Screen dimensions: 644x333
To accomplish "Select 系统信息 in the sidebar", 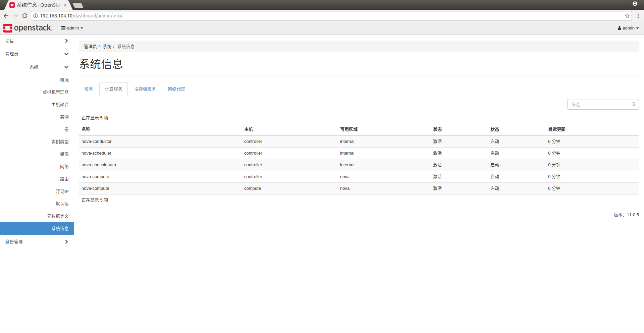I will (x=37, y=229).
